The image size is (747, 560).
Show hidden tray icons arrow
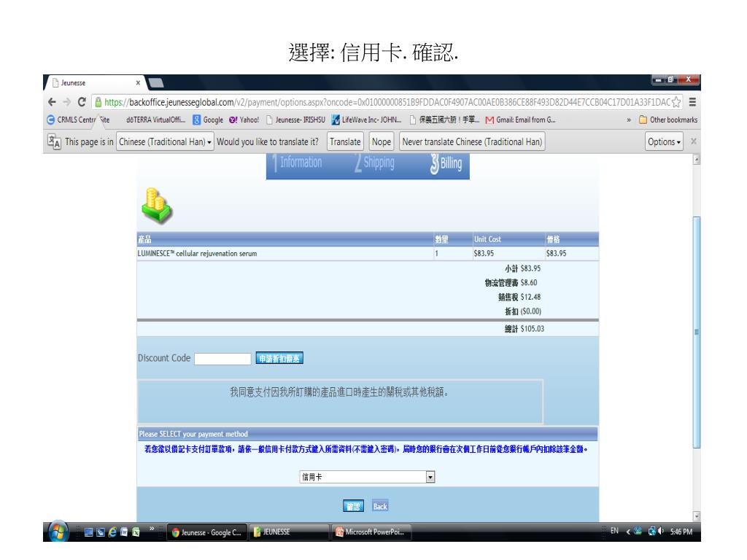[x=628, y=532]
